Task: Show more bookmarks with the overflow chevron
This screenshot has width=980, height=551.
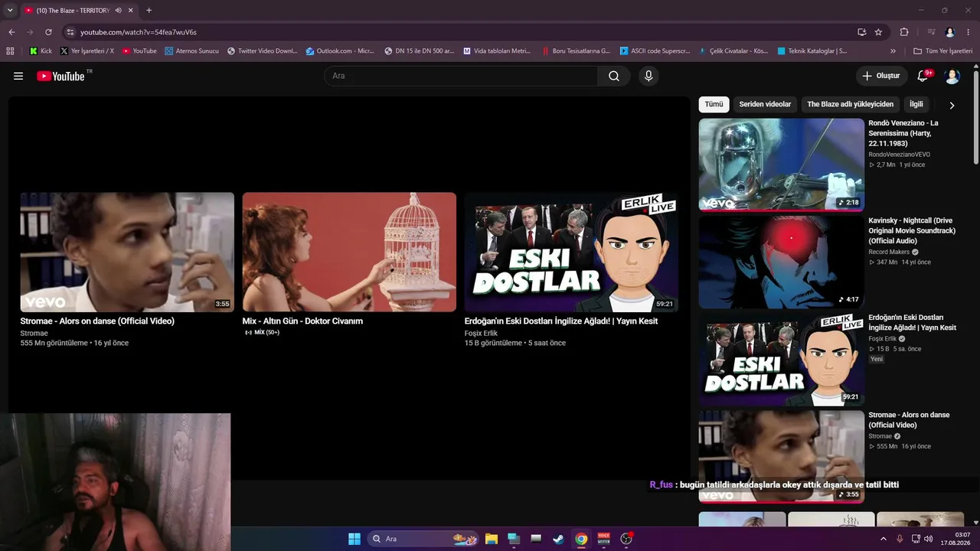Action: click(893, 51)
